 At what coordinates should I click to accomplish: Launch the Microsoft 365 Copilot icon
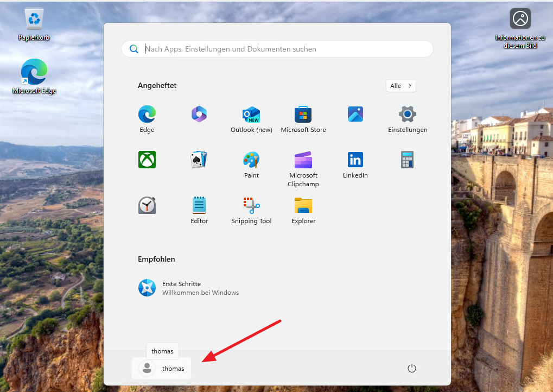199,114
